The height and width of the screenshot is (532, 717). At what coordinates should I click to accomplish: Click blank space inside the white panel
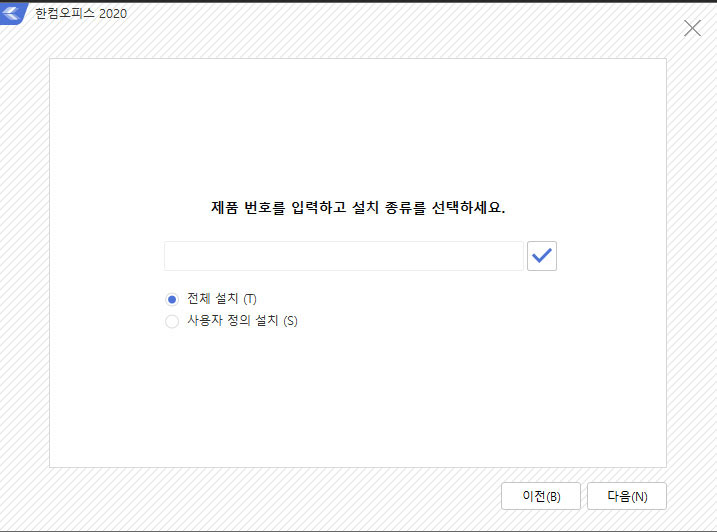pyautogui.click(x=357, y=400)
